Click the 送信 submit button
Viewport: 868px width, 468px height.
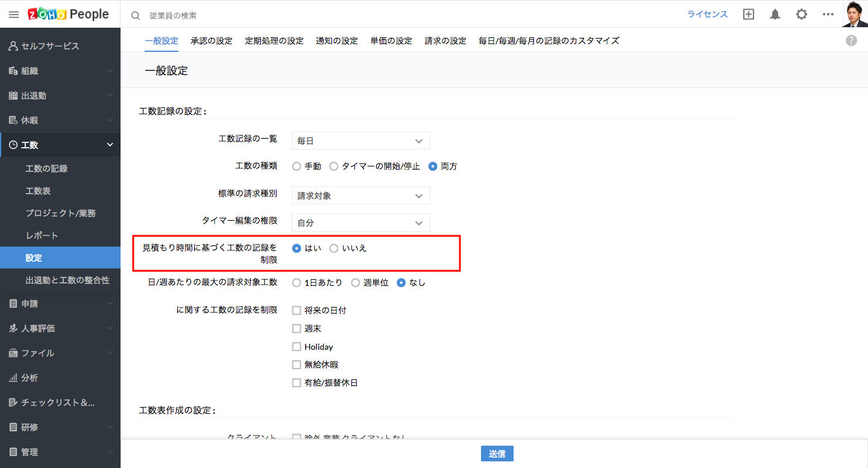pyautogui.click(x=497, y=454)
